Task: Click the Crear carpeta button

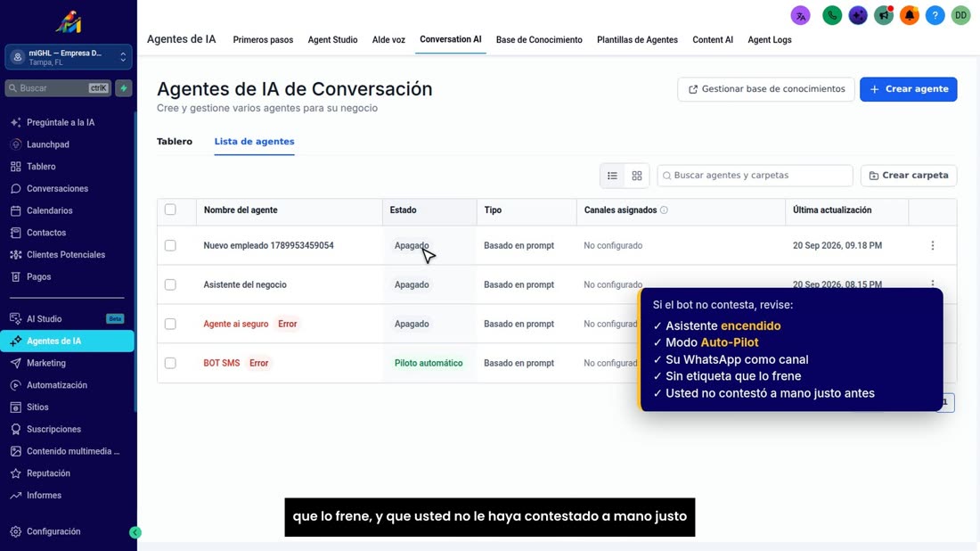Action: point(908,176)
